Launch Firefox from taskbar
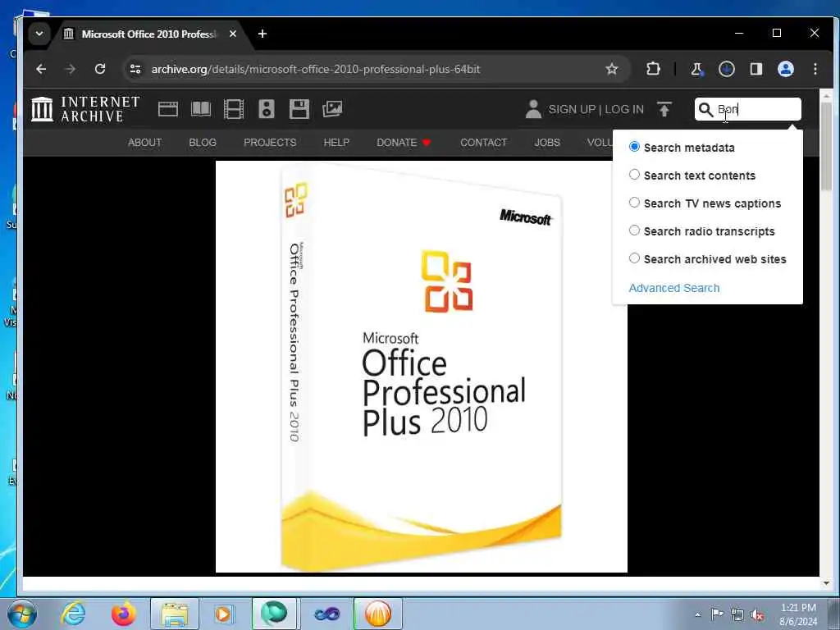840x630 pixels. 123,614
